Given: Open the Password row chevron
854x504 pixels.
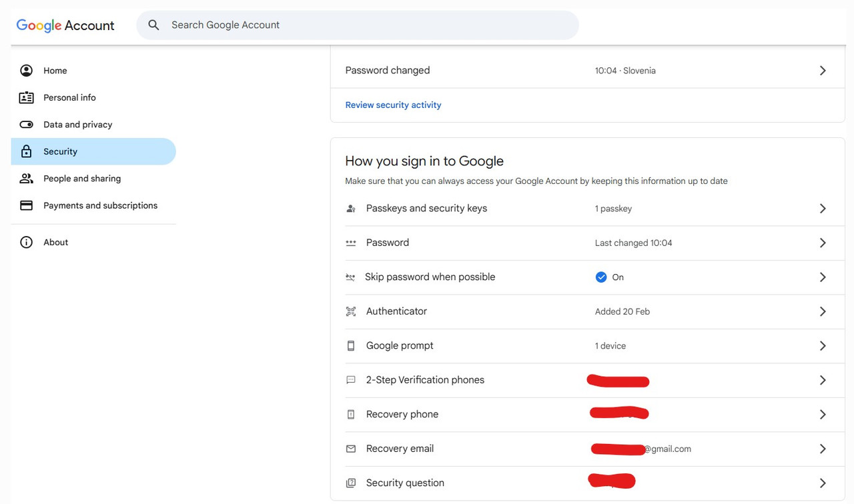Looking at the screenshot, I should pyautogui.click(x=823, y=243).
